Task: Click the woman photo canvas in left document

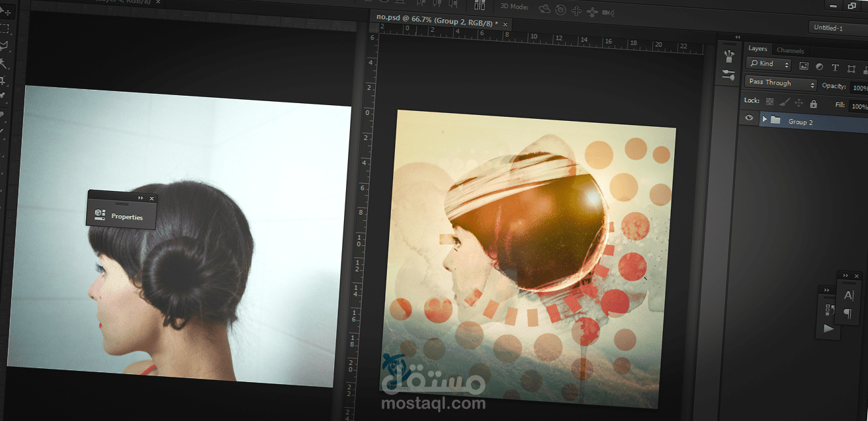Action: (179, 236)
